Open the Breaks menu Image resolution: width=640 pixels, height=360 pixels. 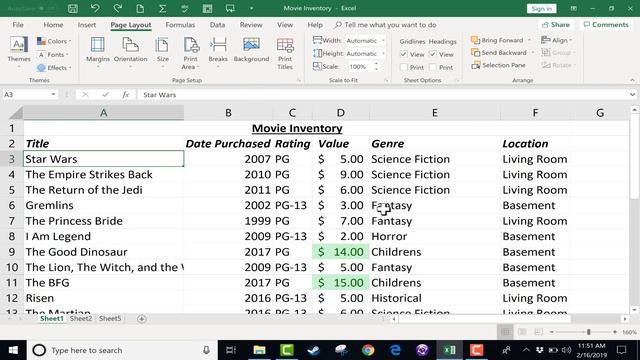point(218,52)
